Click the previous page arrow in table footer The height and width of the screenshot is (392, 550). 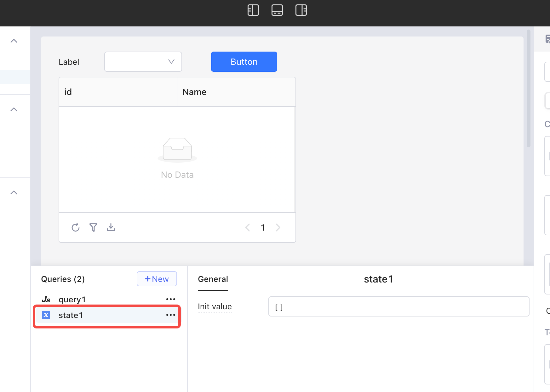click(248, 227)
